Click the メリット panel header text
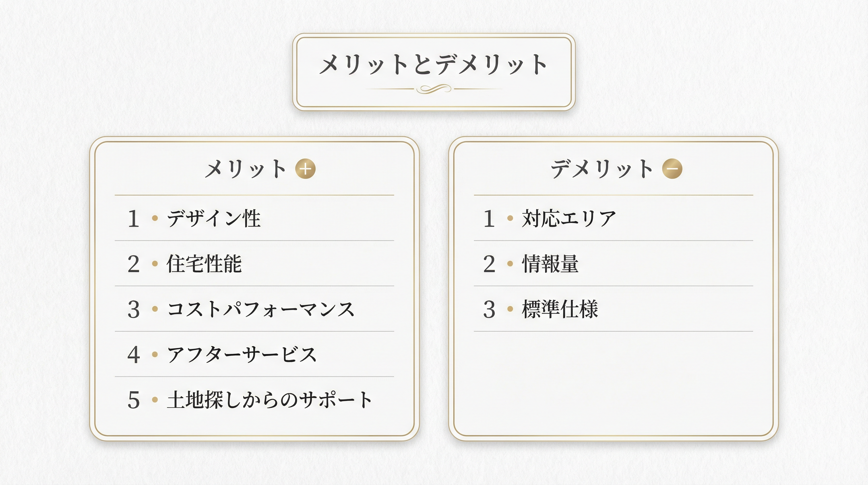 [246, 169]
